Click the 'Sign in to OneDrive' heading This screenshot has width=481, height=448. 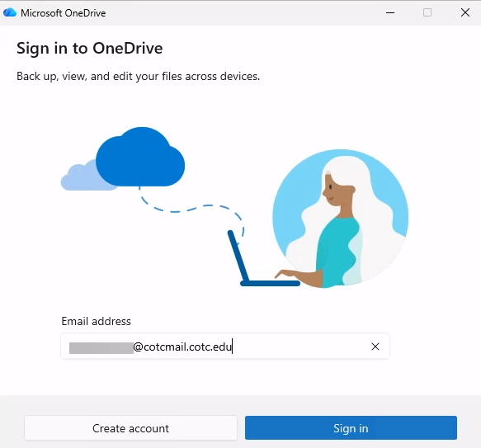tap(90, 49)
